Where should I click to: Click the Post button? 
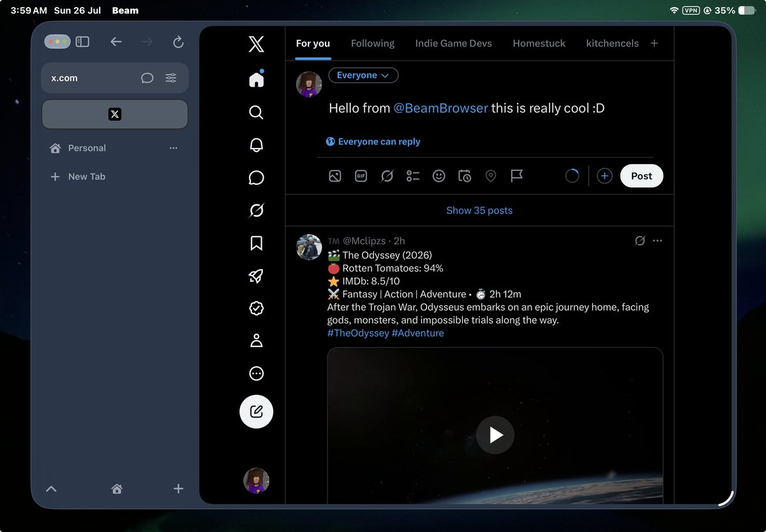click(x=642, y=176)
